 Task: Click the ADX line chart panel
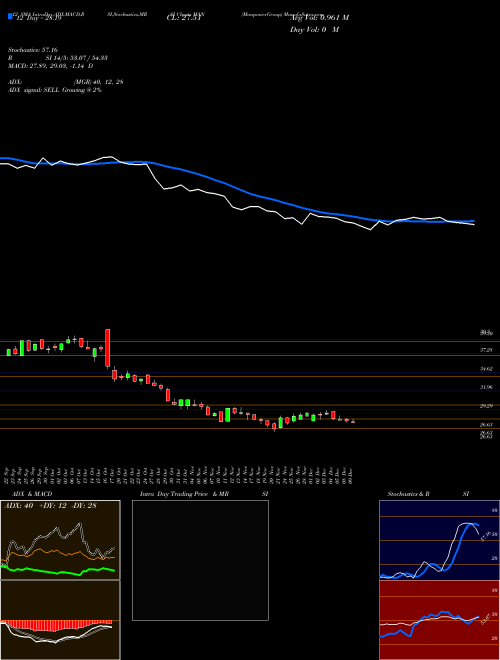click(60, 540)
